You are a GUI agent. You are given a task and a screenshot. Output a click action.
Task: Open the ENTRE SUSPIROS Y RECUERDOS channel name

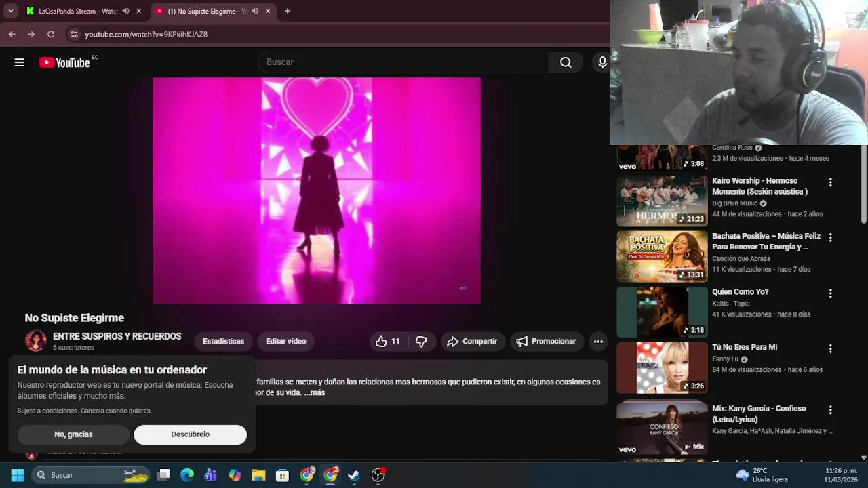pyautogui.click(x=117, y=336)
